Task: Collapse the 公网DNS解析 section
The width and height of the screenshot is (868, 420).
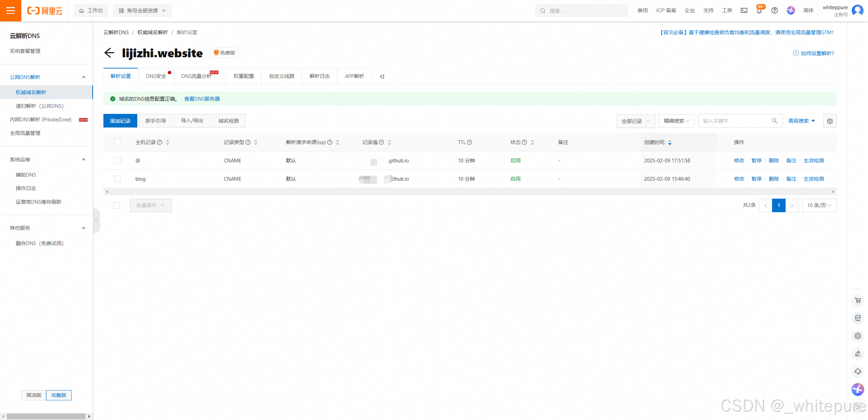Action: [83, 77]
